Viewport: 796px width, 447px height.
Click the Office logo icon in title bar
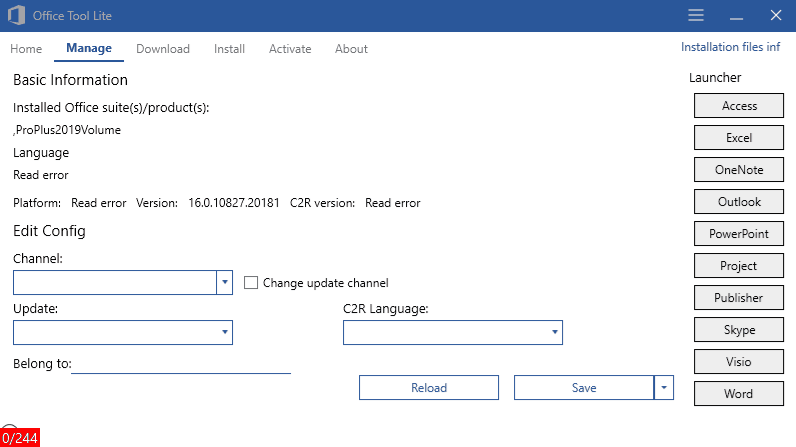pos(16,15)
